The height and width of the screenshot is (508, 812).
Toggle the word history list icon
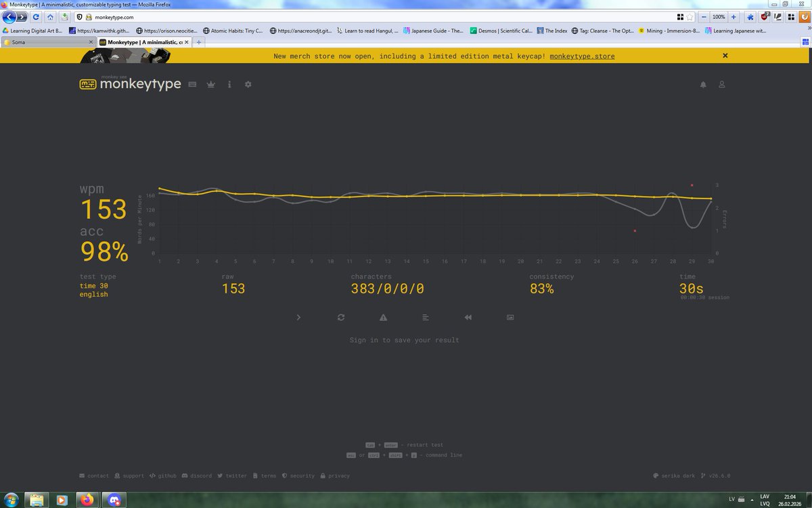coord(426,317)
